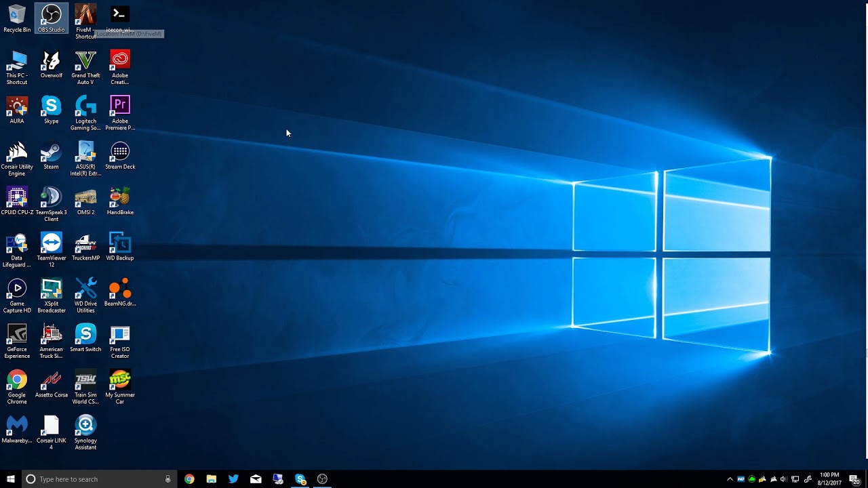Open the Corsair sails tray icon

click(x=774, y=479)
